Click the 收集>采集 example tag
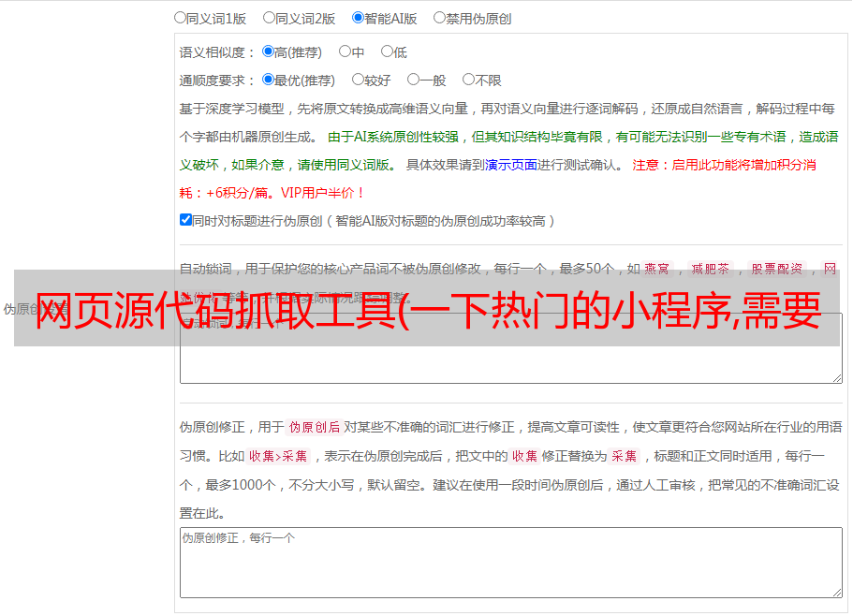This screenshot has height=616, width=853. (278, 456)
